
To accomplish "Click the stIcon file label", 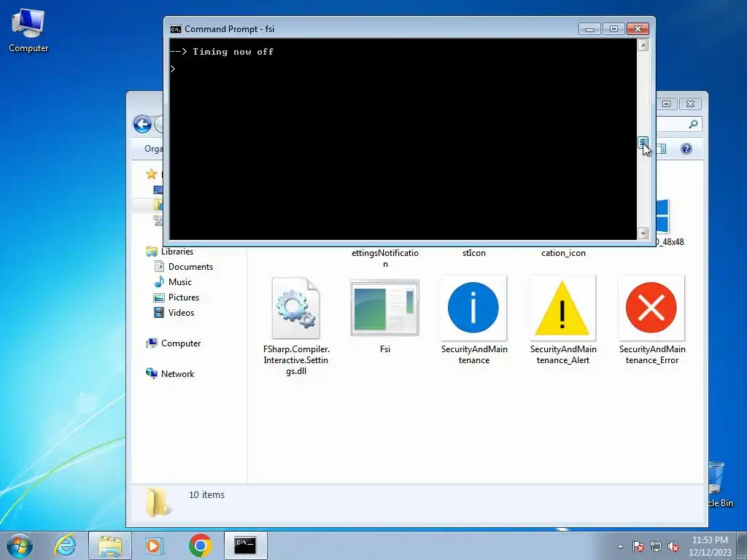I will tap(474, 253).
